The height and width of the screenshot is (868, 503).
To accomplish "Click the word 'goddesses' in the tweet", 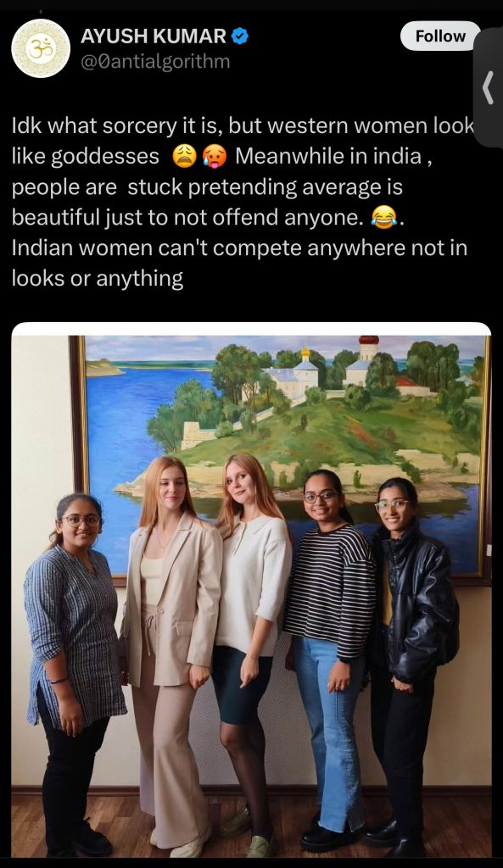I will click(105, 157).
